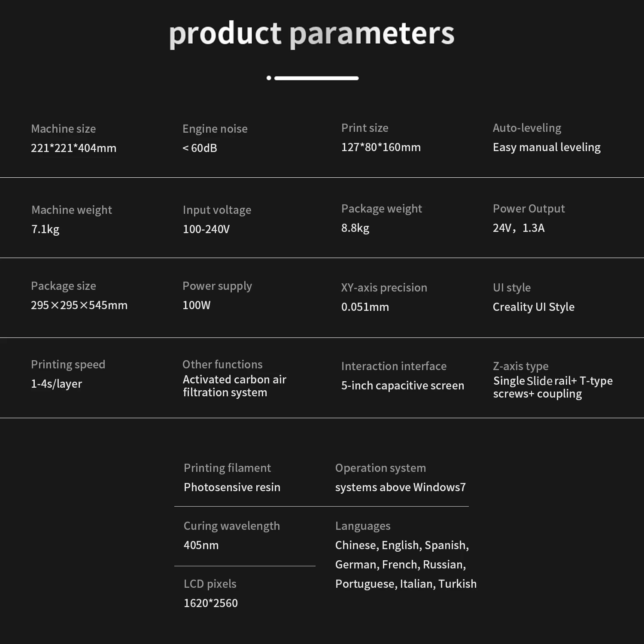
Task: Click the "Easy manual leveling" text
Action: coord(547,147)
